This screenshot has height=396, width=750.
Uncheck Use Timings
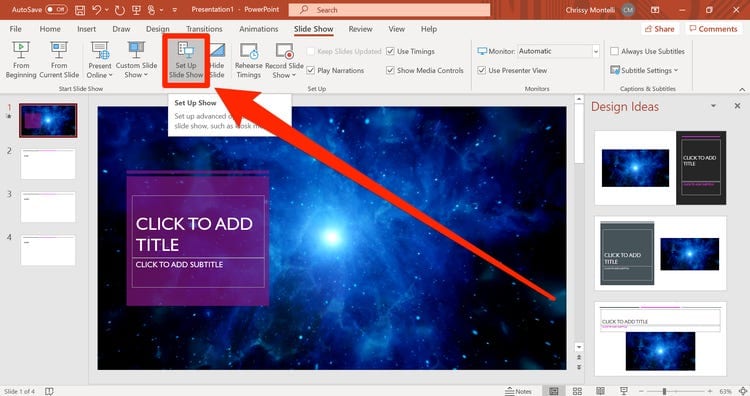390,51
